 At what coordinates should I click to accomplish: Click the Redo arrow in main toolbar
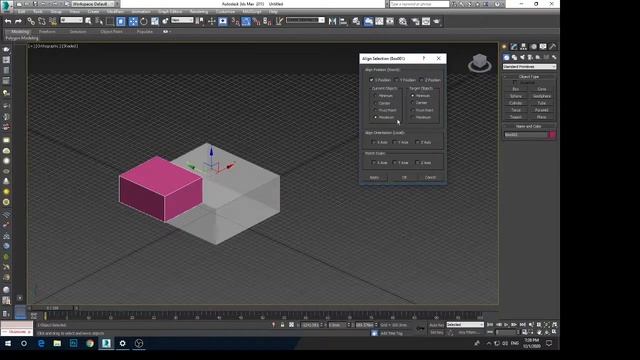pos(18,21)
